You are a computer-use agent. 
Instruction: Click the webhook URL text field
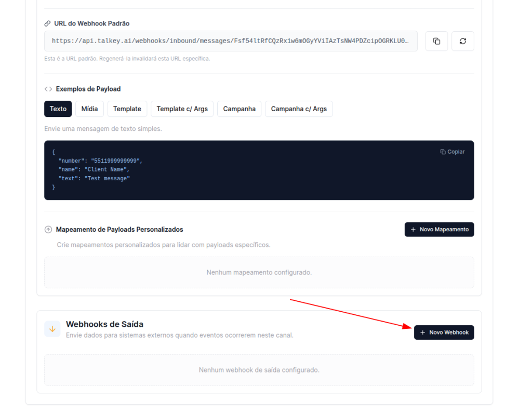[x=231, y=41]
